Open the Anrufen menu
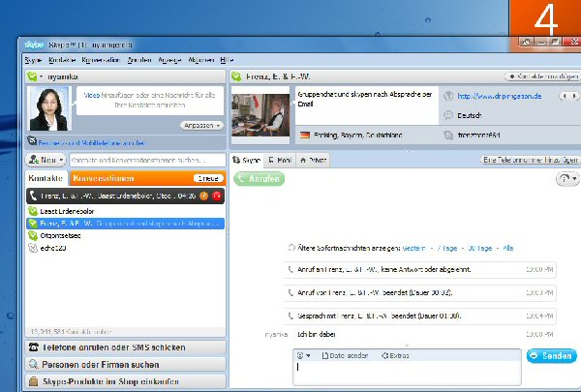This screenshot has height=392, width=581. [139, 60]
